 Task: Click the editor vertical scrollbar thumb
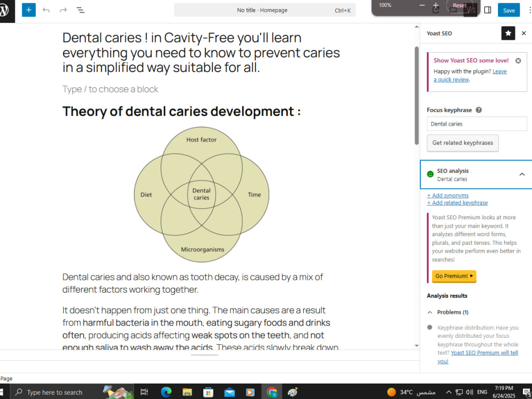(x=417, y=95)
